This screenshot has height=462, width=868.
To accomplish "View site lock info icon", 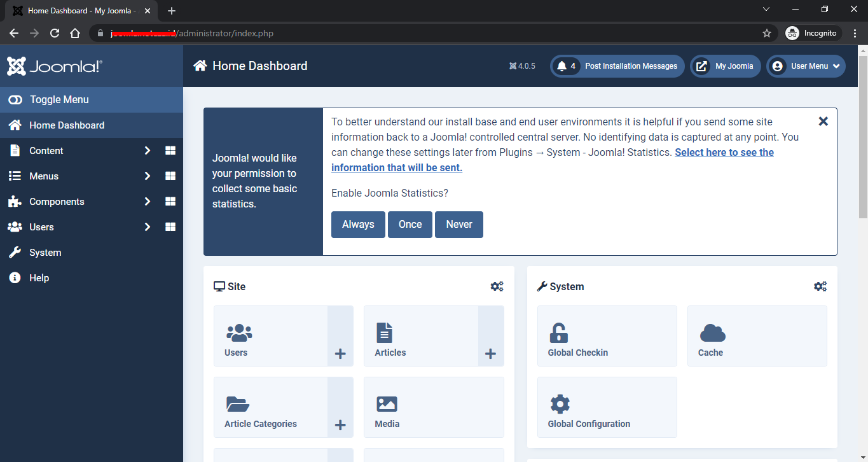I will [x=100, y=33].
